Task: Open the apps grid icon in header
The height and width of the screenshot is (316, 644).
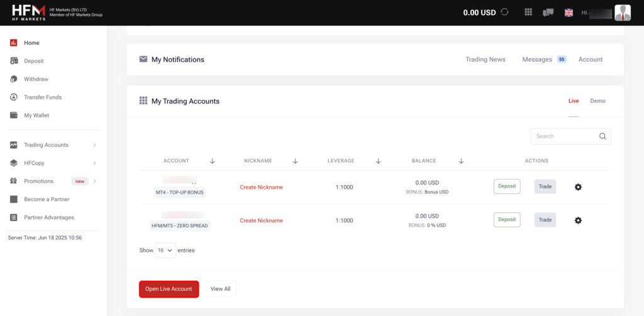Action: [x=528, y=12]
